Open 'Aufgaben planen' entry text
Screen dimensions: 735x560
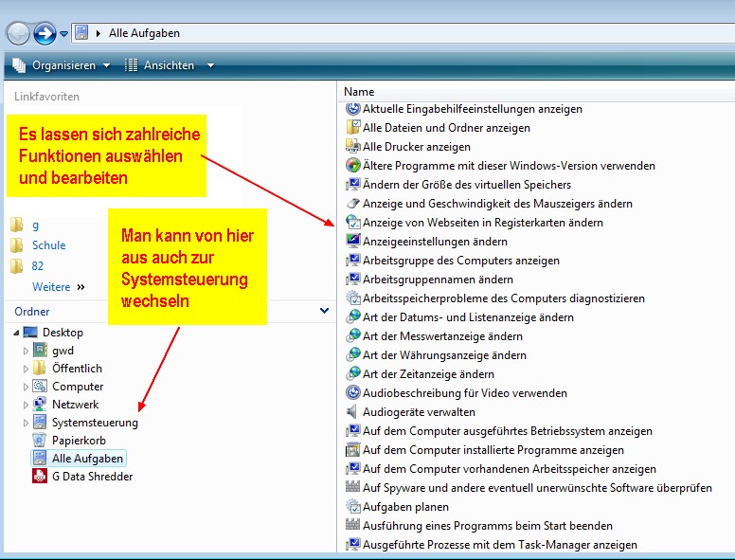click(x=405, y=507)
